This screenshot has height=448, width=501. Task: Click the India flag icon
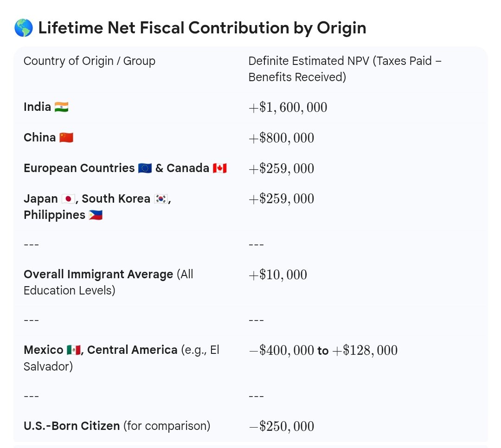click(61, 107)
